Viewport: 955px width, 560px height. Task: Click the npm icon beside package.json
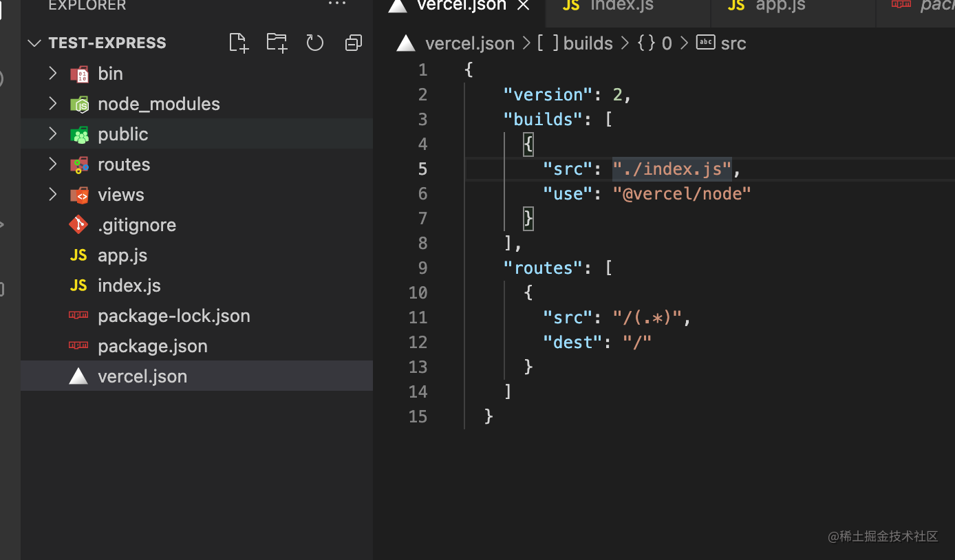click(x=78, y=345)
